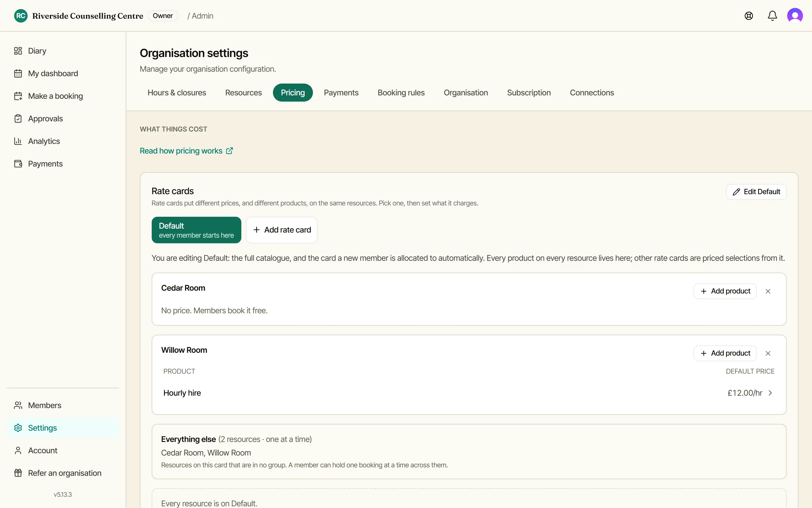Screen dimensions: 812x508
Task: Open the Connections tab
Action: click(592, 93)
